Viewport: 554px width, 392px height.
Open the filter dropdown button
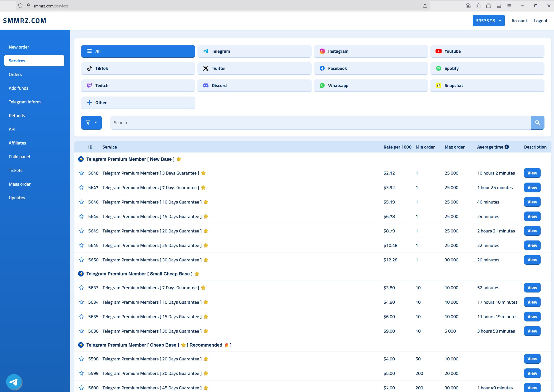91,123
